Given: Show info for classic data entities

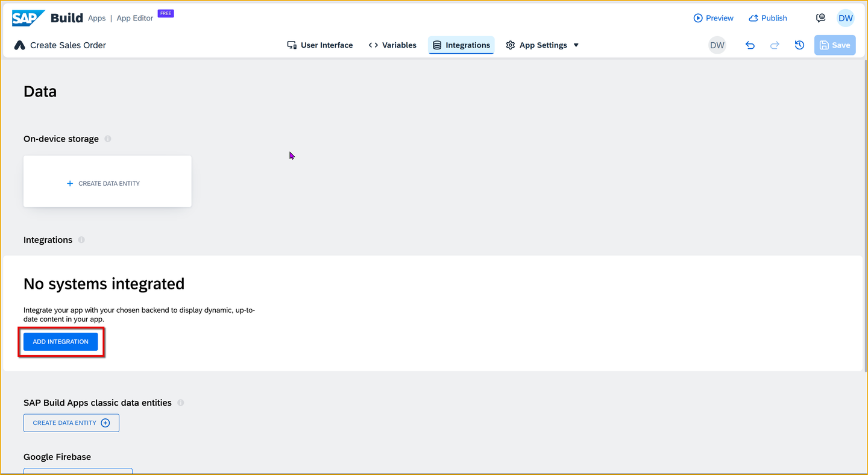Looking at the screenshot, I should [181, 403].
